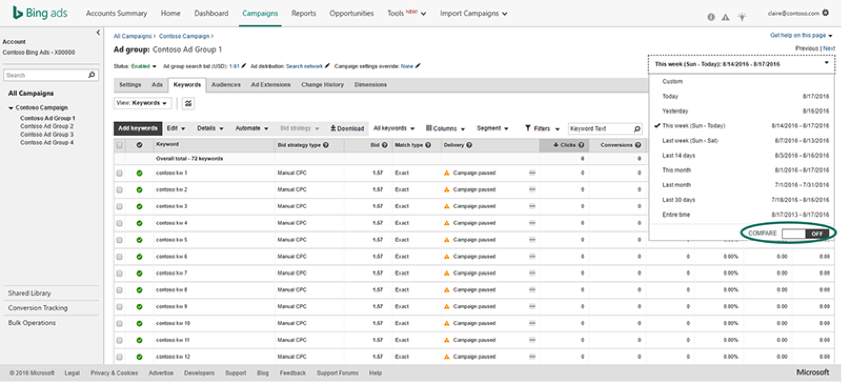The height and width of the screenshot is (383, 842).
Task: Switch to the Audiences tab
Action: 226,85
